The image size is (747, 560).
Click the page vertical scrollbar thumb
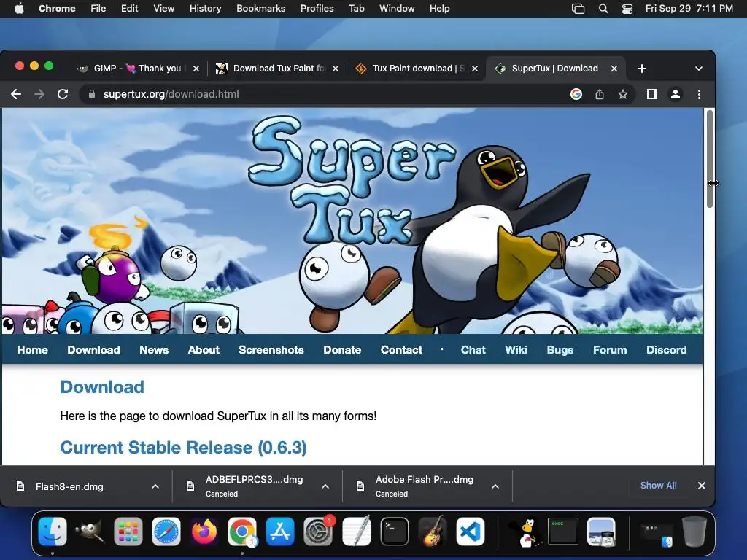pyautogui.click(x=709, y=158)
